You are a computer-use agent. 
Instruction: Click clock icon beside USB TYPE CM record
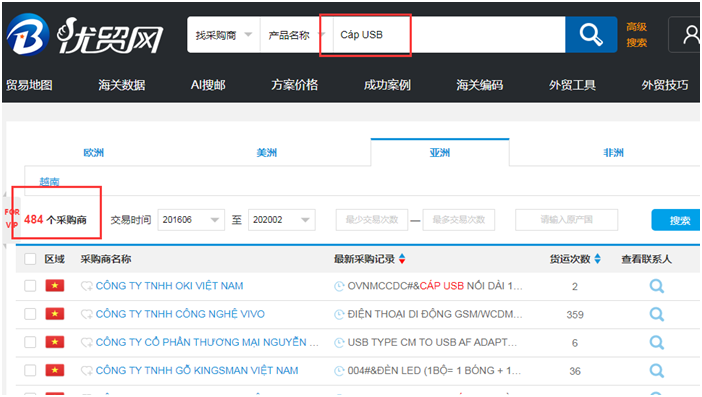pos(339,342)
